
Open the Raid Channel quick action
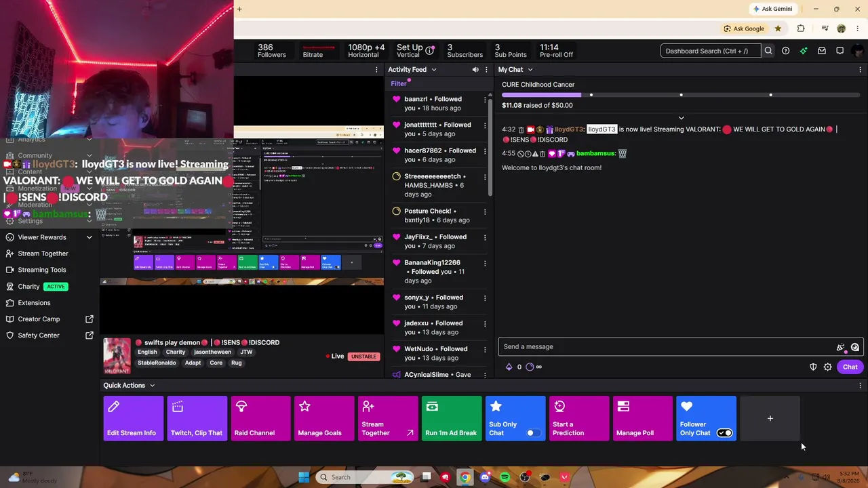[x=260, y=418]
